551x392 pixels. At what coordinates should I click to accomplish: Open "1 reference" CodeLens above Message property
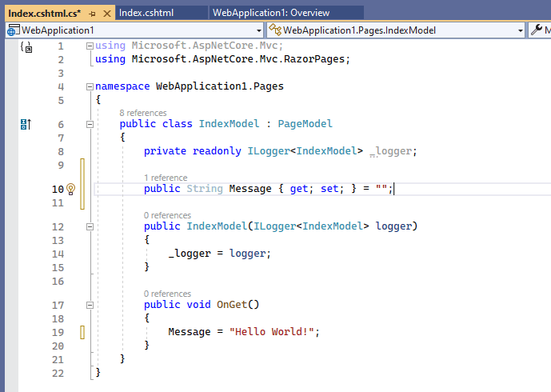(166, 178)
